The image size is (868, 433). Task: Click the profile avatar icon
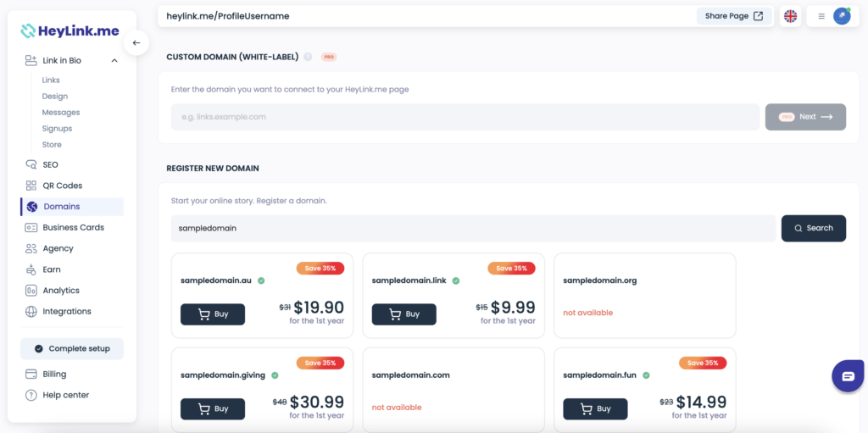(x=842, y=16)
